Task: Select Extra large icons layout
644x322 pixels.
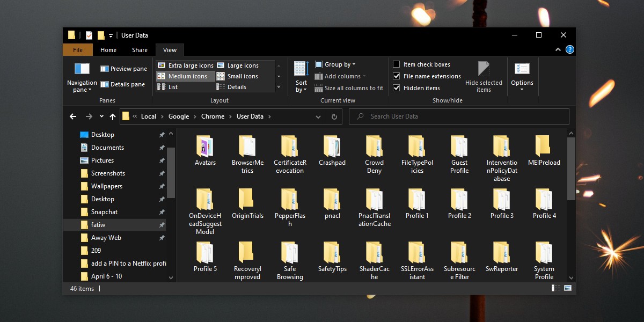Action: [x=186, y=65]
